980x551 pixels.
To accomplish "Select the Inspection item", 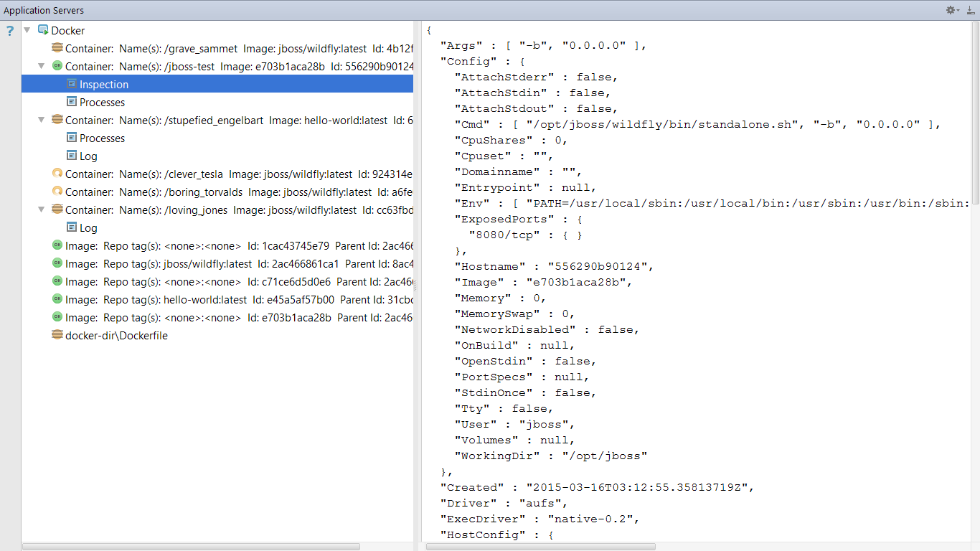I will (x=217, y=85).
